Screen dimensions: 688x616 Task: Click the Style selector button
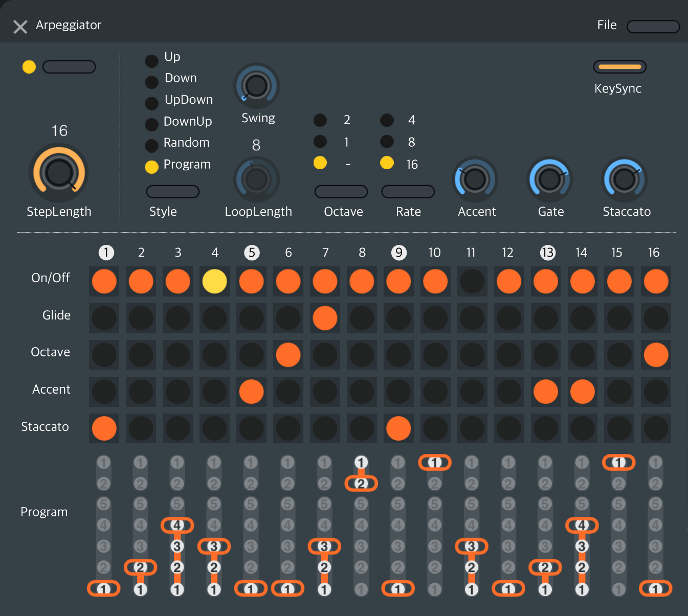[172, 192]
